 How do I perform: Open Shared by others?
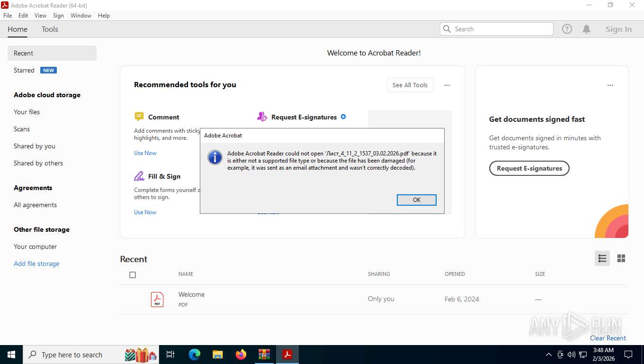38,163
